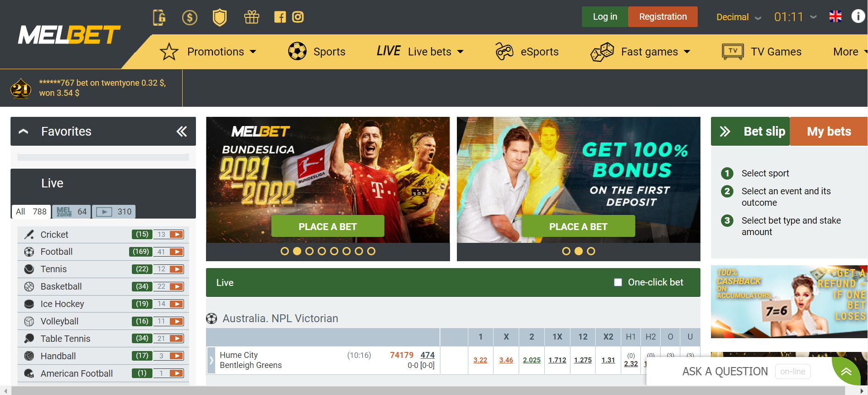868x395 pixels.
Task: Open the mobile app icon in header
Action: (x=159, y=17)
